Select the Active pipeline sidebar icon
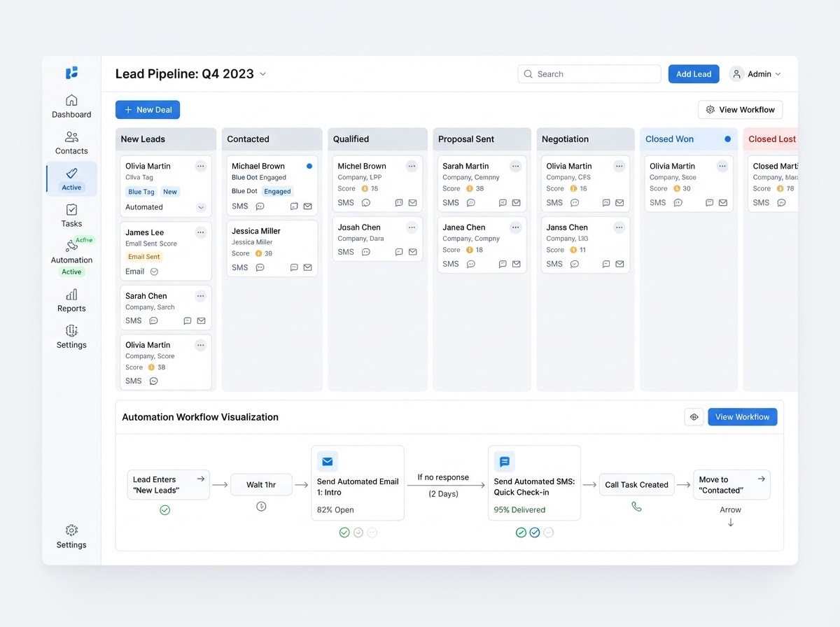840x627 pixels. tap(71, 178)
